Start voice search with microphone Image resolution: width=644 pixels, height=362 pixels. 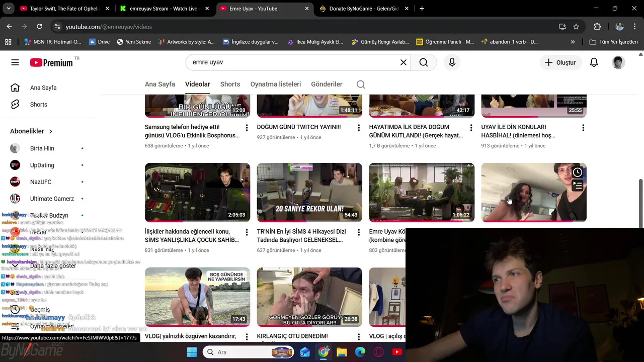click(x=452, y=62)
